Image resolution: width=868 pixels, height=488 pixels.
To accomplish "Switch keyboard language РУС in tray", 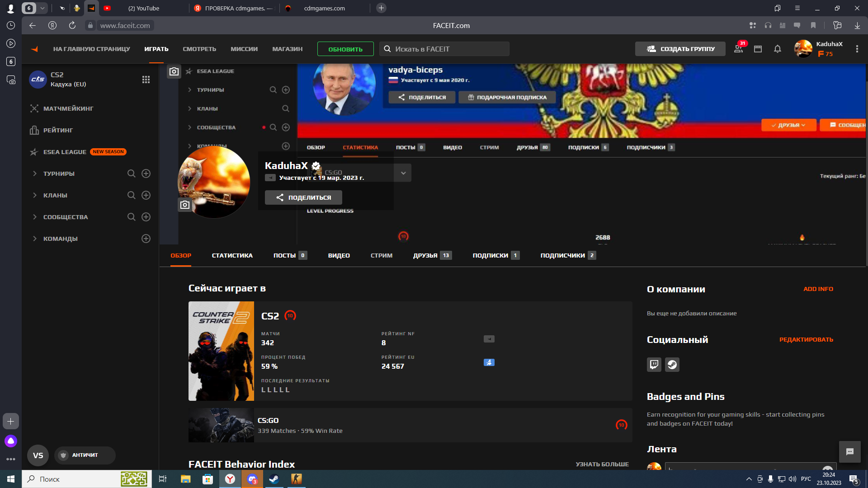I will click(806, 479).
